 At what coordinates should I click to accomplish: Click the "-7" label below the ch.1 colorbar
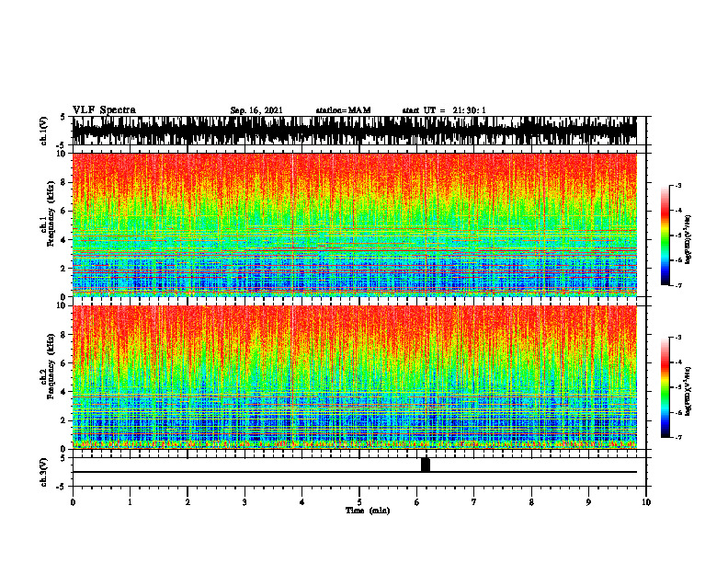pyautogui.click(x=677, y=285)
